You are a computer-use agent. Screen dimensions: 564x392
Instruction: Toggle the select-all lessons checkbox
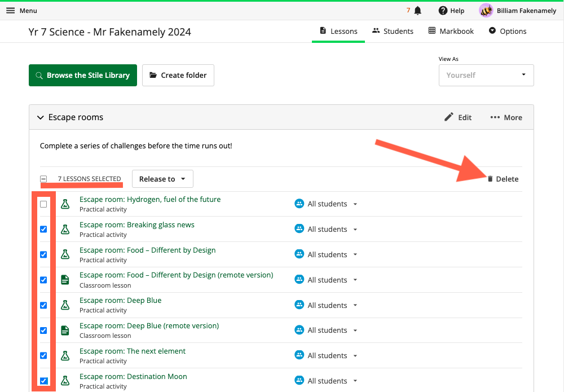point(43,179)
